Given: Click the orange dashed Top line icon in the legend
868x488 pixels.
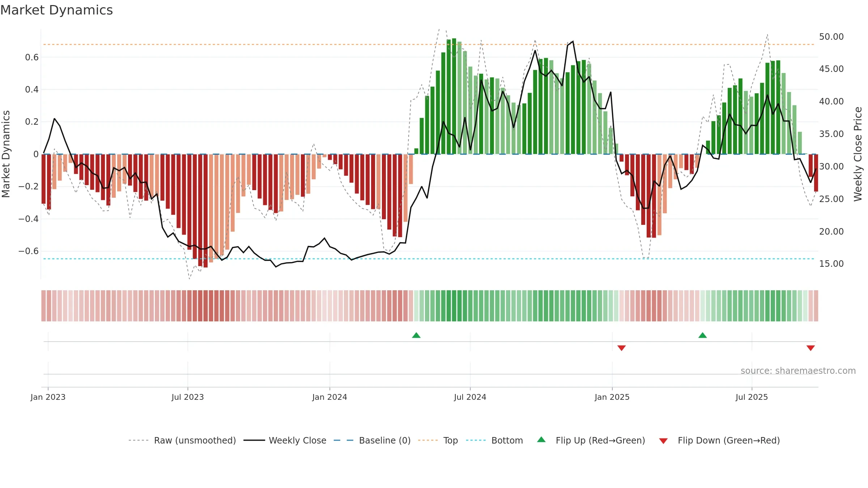Looking at the screenshot, I should 428,440.
